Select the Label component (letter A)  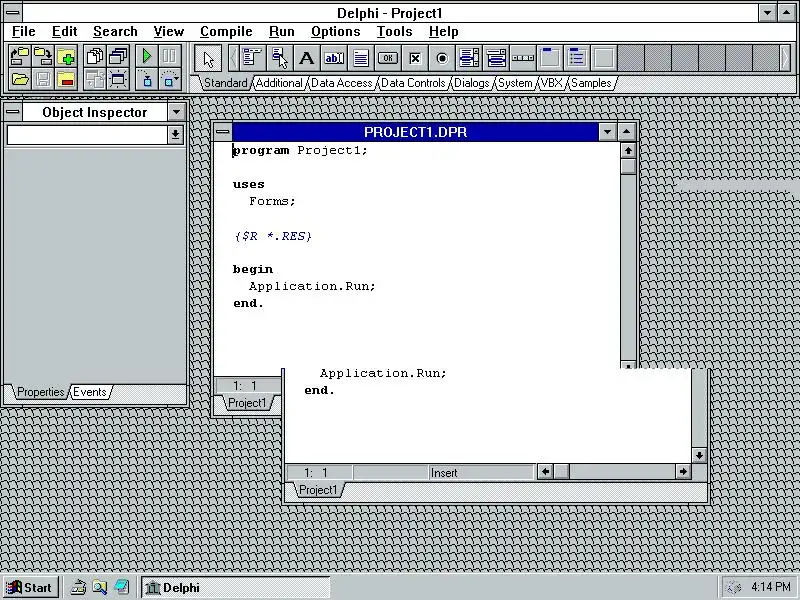(306, 58)
